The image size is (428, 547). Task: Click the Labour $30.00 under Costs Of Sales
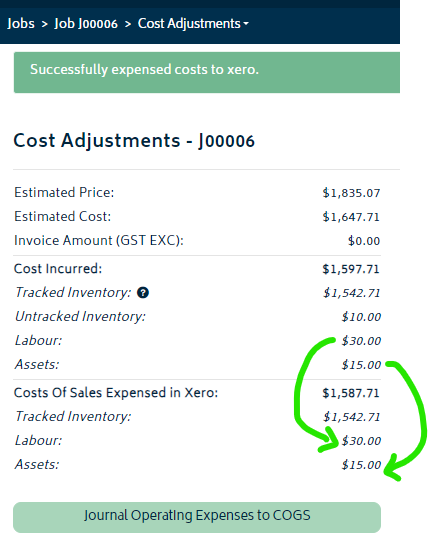click(x=361, y=441)
